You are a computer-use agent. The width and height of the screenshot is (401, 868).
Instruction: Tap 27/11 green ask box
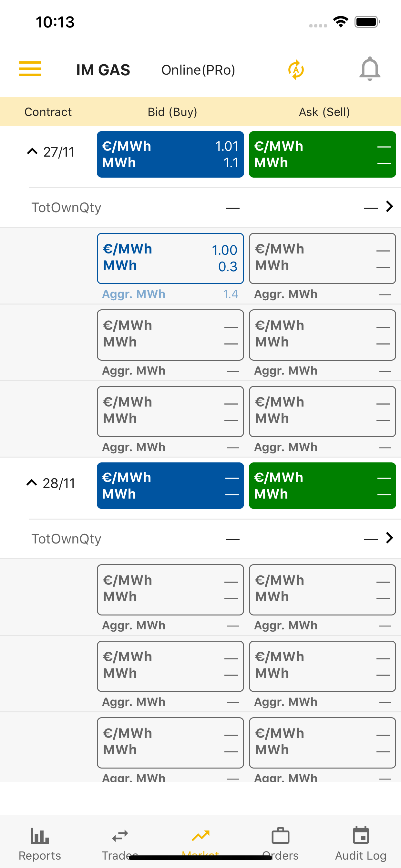(322, 154)
